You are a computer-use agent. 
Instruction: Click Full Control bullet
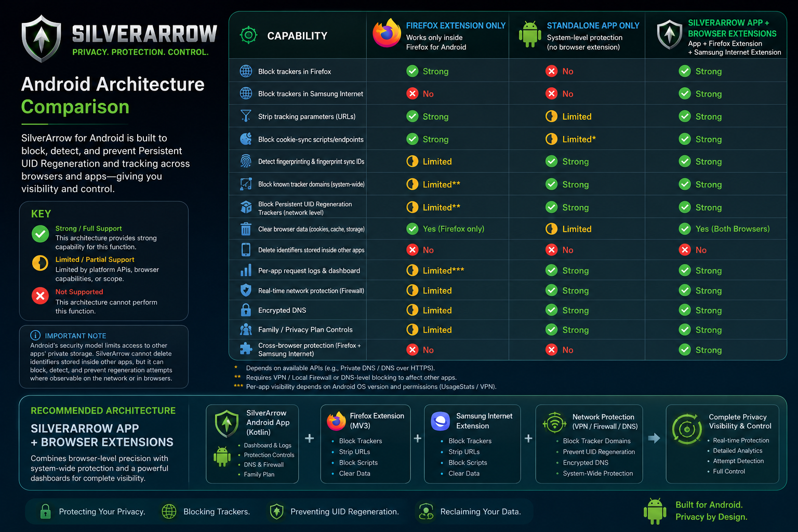tap(728, 472)
